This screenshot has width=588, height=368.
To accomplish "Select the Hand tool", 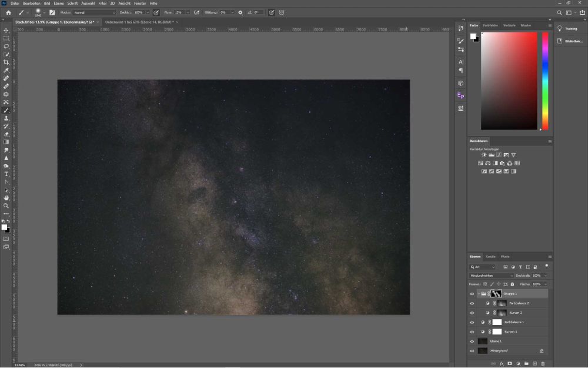I will click(x=6, y=198).
